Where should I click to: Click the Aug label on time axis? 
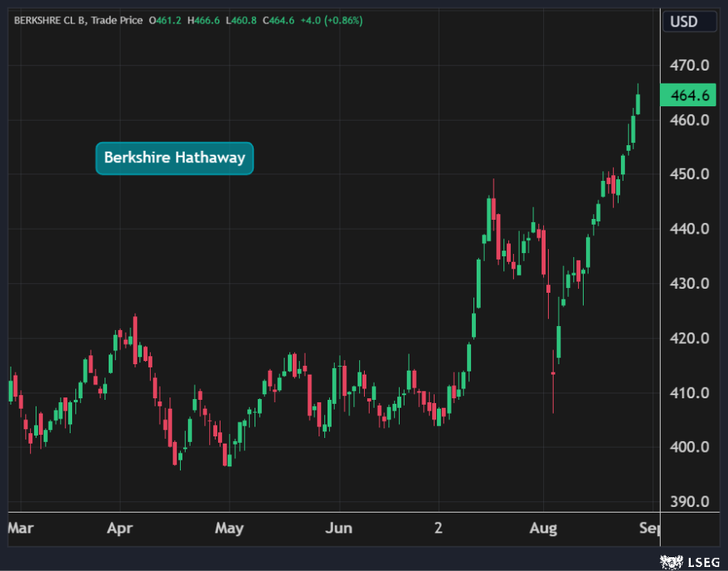tap(543, 528)
